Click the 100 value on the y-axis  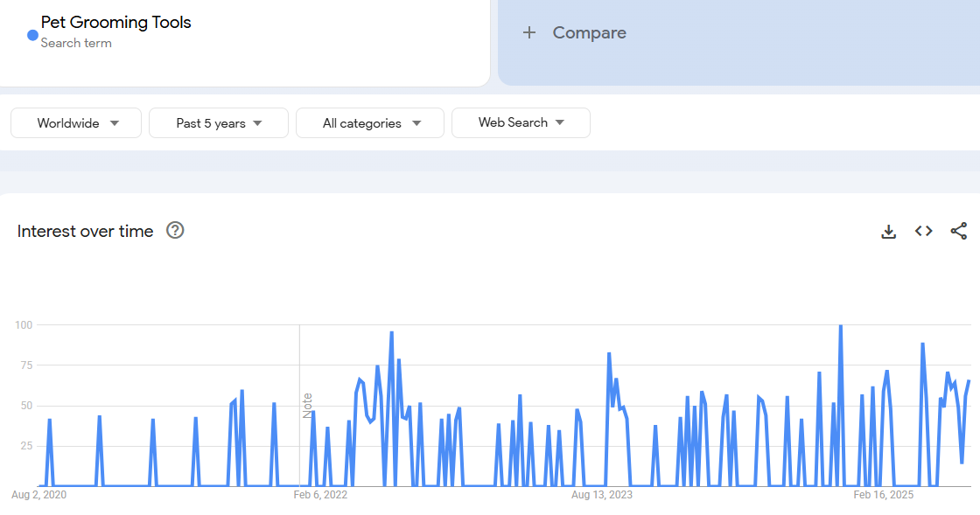click(24, 325)
